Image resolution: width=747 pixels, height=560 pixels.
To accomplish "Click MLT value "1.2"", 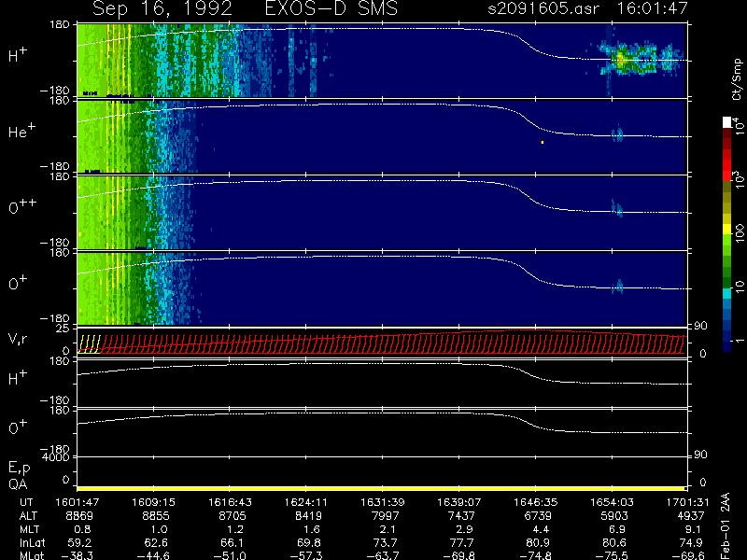I will coord(235,529).
